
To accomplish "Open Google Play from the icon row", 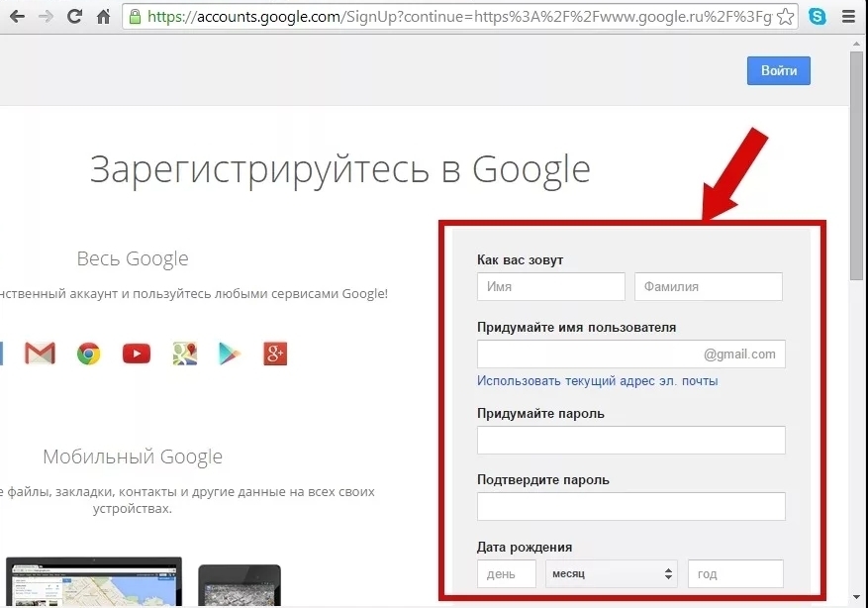I will coord(230,353).
